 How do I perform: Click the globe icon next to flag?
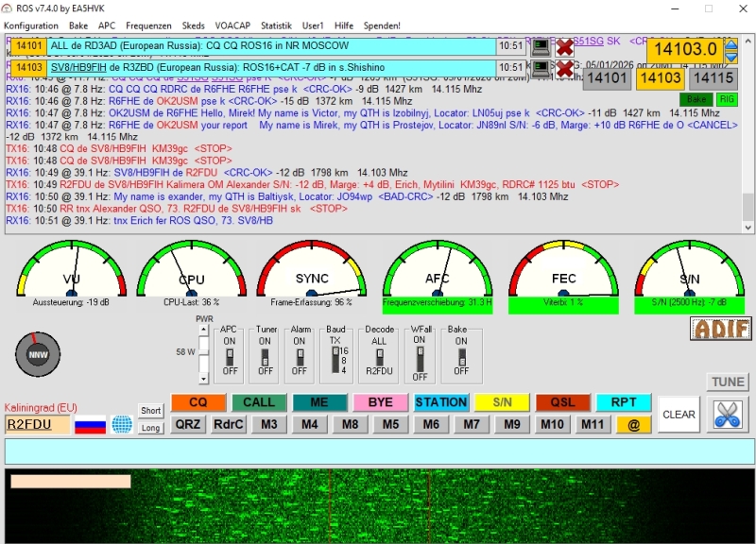click(x=122, y=424)
